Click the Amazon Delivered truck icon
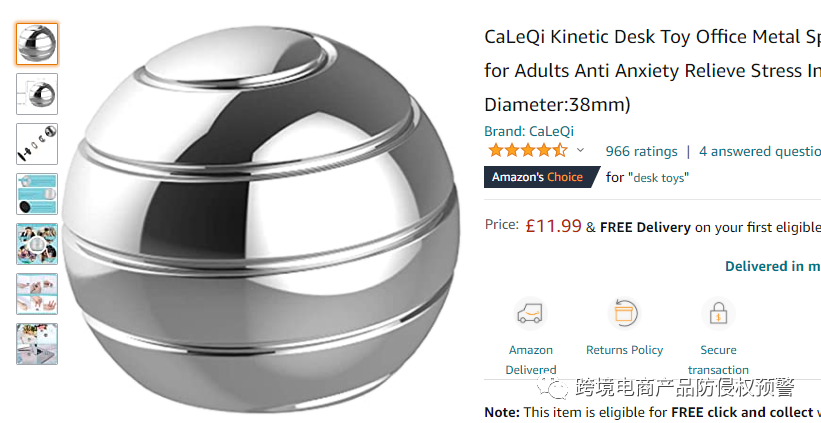821x423 pixels. pos(530,314)
